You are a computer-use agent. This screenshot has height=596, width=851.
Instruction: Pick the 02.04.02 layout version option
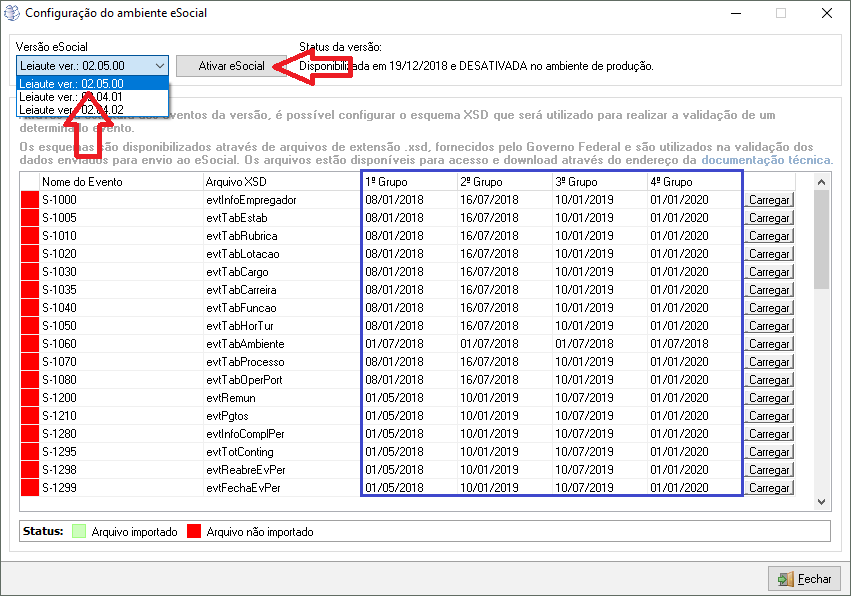coord(92,109)
